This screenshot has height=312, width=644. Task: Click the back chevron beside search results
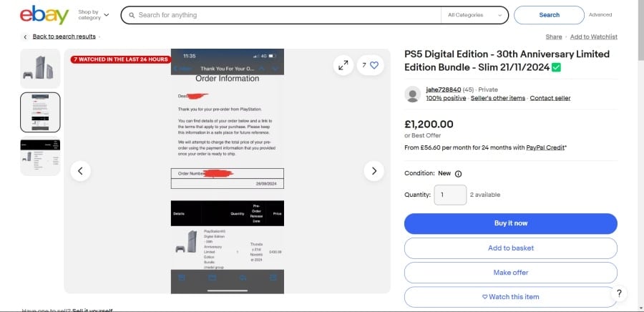25,37
